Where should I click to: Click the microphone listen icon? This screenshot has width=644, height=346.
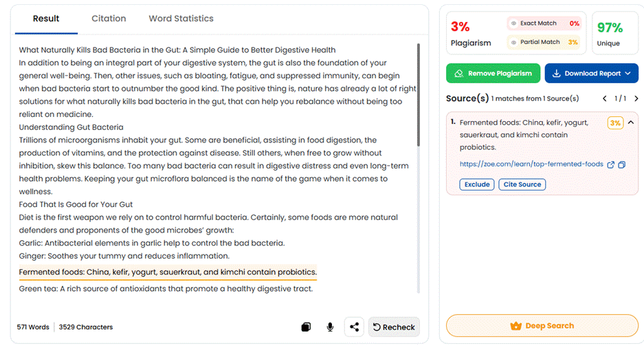(x=330, y=327)
